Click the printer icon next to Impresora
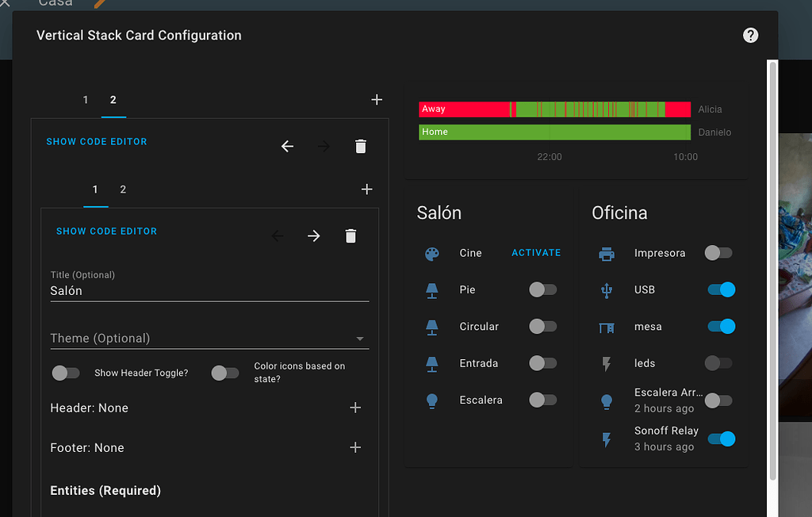 pos(606,253)
